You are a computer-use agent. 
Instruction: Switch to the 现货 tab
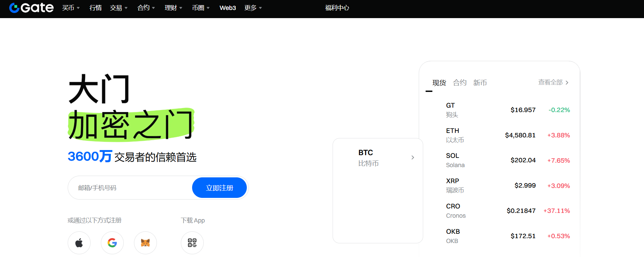[x=439, y=83]
